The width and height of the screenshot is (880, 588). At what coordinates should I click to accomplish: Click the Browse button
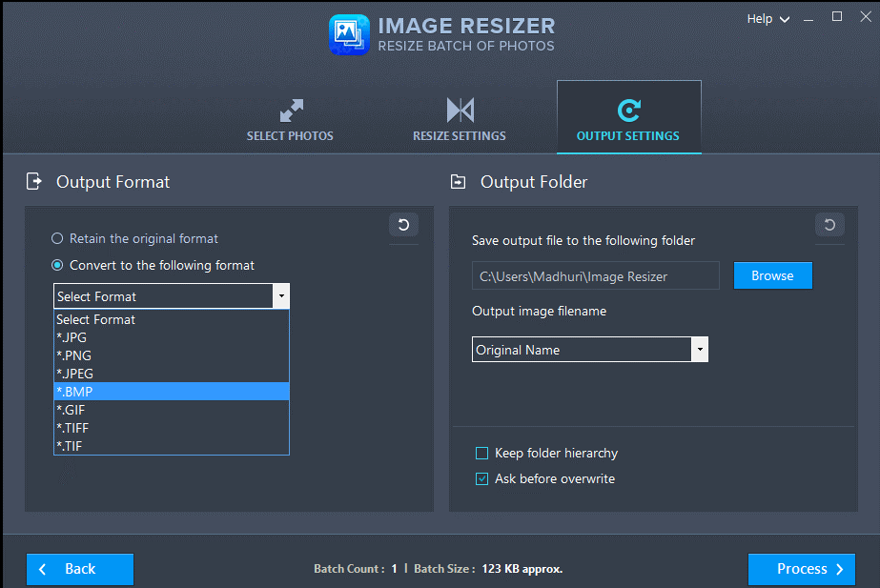point(772,275)
